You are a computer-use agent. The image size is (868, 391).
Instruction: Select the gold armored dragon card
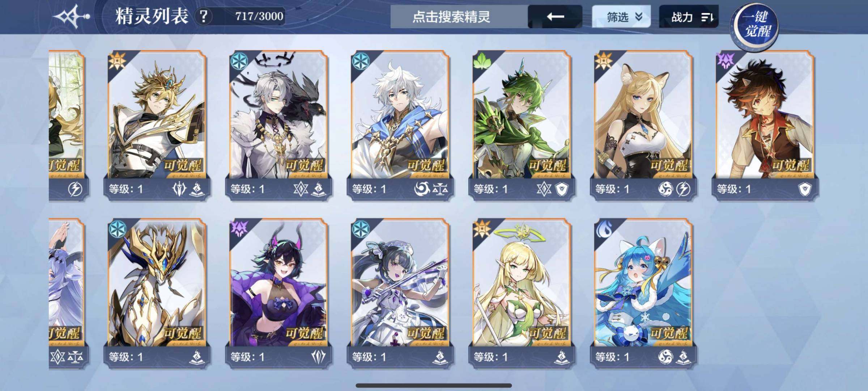pyautogui.click(x=157, y=293)
